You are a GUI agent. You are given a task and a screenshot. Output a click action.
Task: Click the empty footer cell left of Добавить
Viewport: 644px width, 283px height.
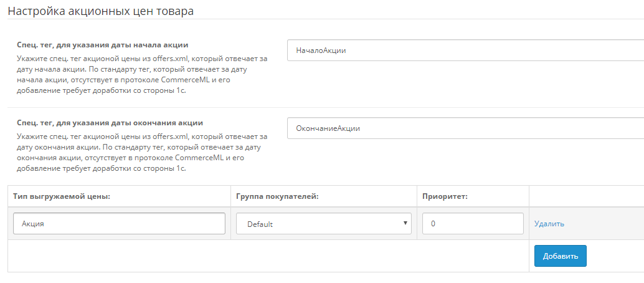pyautogui.click(x=268, y=256)
